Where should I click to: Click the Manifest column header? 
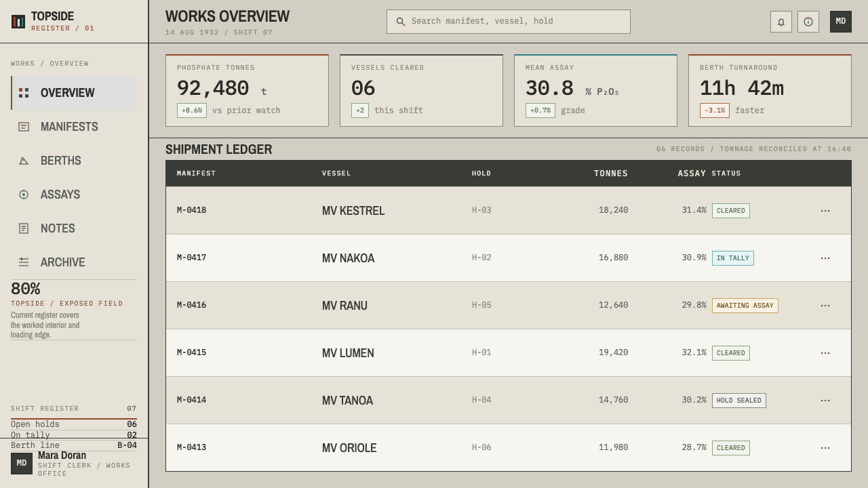click(196, 174)
